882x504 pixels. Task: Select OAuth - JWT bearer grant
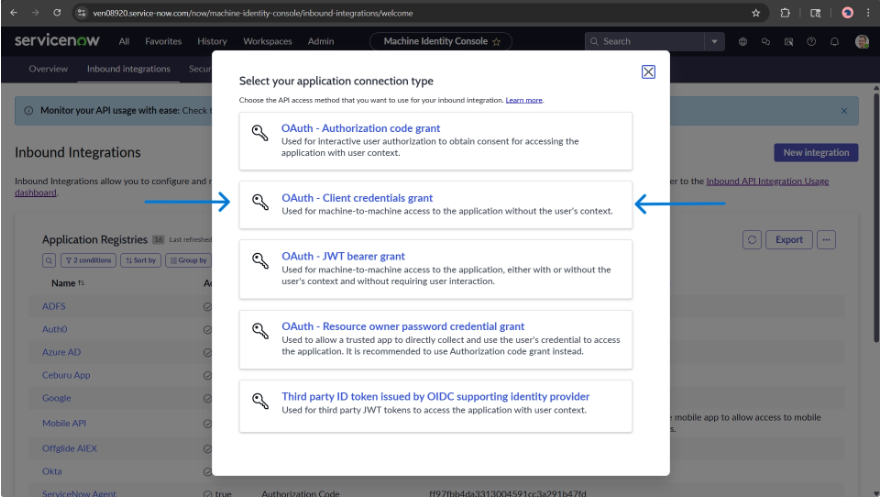pyautogui.click(x=435, y=269)
